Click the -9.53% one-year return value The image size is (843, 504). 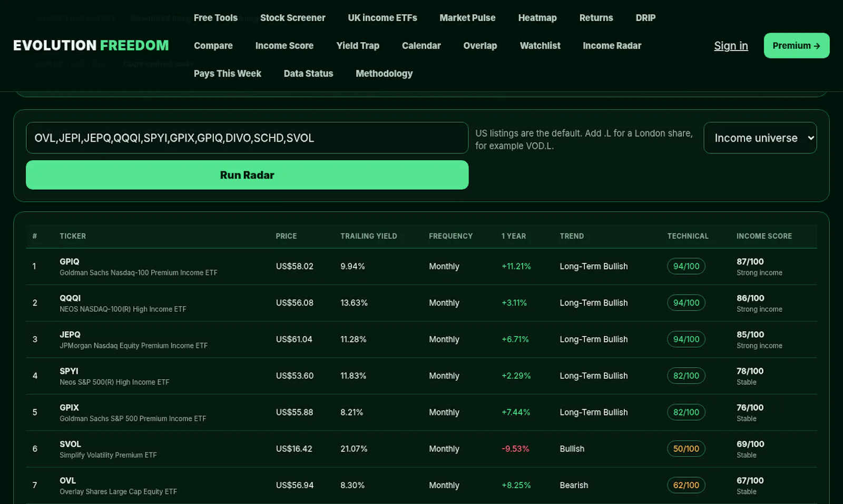click(515, 449)
